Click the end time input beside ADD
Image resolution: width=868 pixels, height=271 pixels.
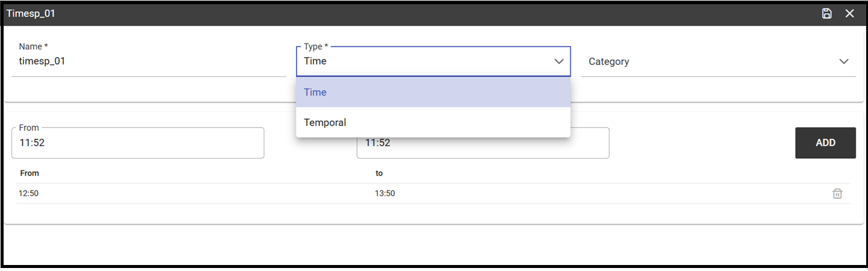(483, 144)
